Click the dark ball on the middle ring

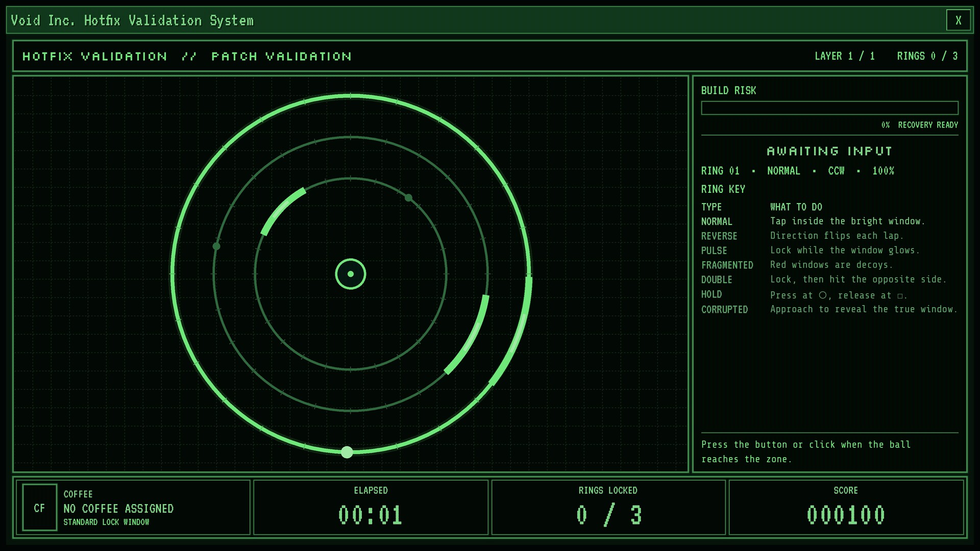click(216, 246)
